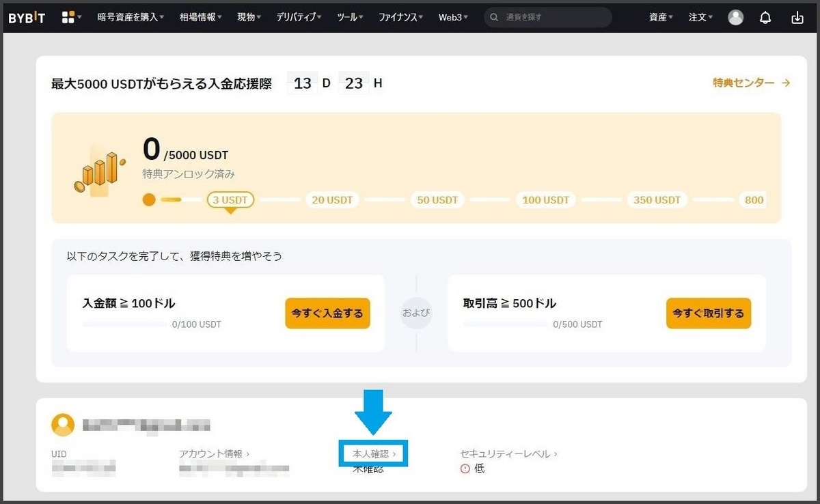This screenshot has height=504, width=820.
Task: Select the 100 USDT reward milestone
Action: [x=545, y=200]
